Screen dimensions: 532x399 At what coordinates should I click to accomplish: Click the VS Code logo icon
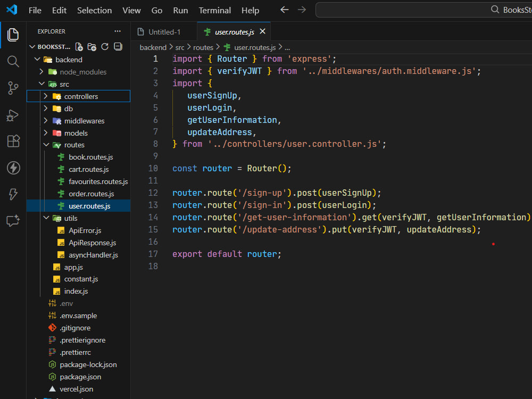point(12,10)
